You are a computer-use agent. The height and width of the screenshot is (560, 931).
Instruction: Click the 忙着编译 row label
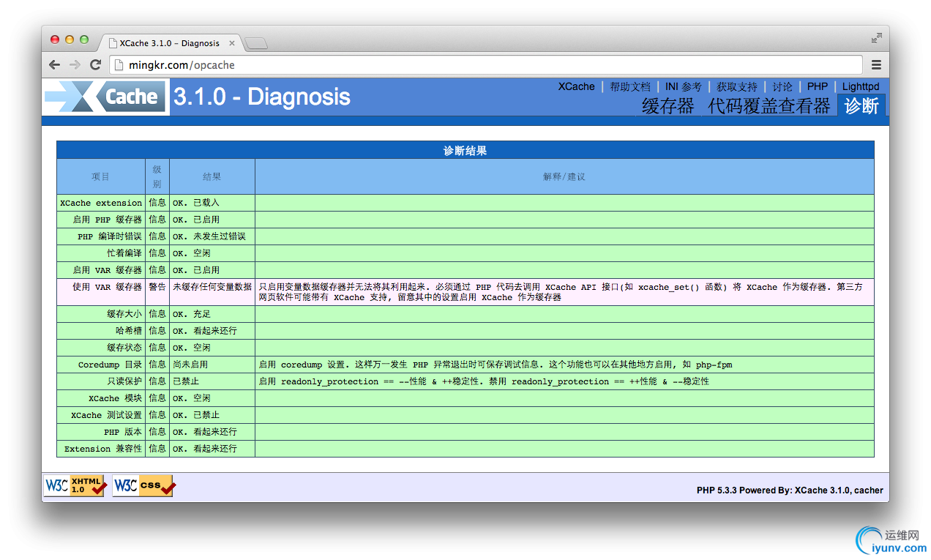point(101,253)
